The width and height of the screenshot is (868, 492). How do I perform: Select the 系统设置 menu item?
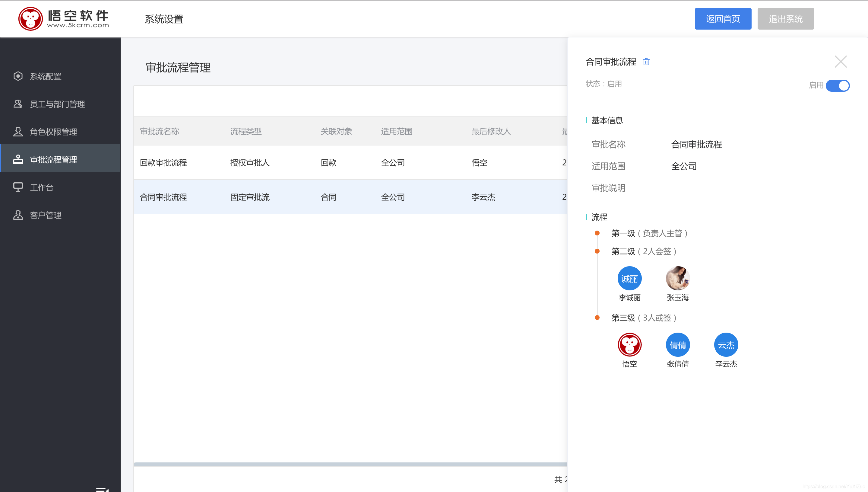(x=164, y=19)
